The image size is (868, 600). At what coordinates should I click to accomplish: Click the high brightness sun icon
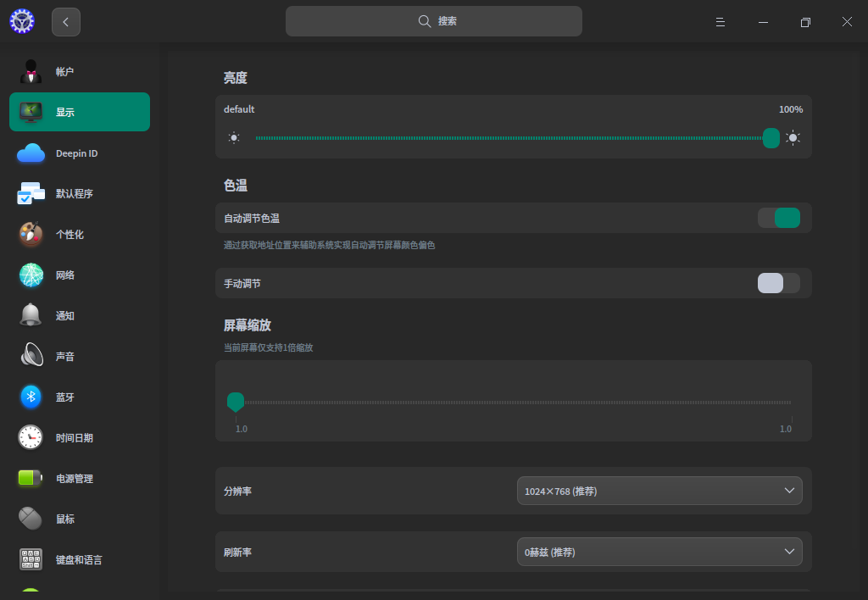tap(793, 138)
